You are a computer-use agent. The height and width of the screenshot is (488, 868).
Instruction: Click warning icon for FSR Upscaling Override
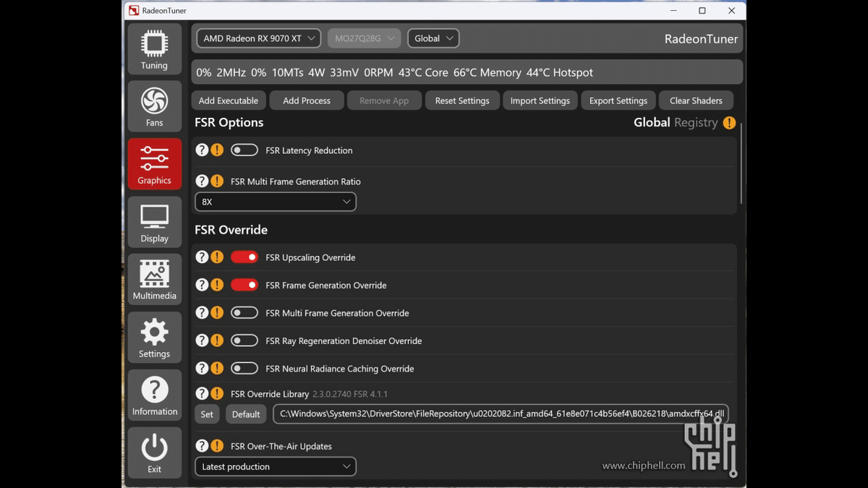click(217, 257)
